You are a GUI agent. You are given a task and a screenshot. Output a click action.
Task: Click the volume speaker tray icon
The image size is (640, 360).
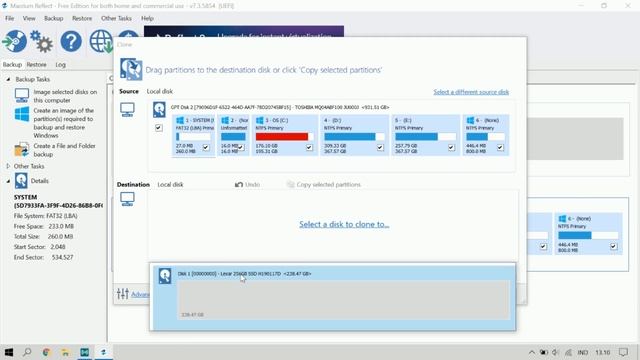pyautogui.click(x=555, y=352)
